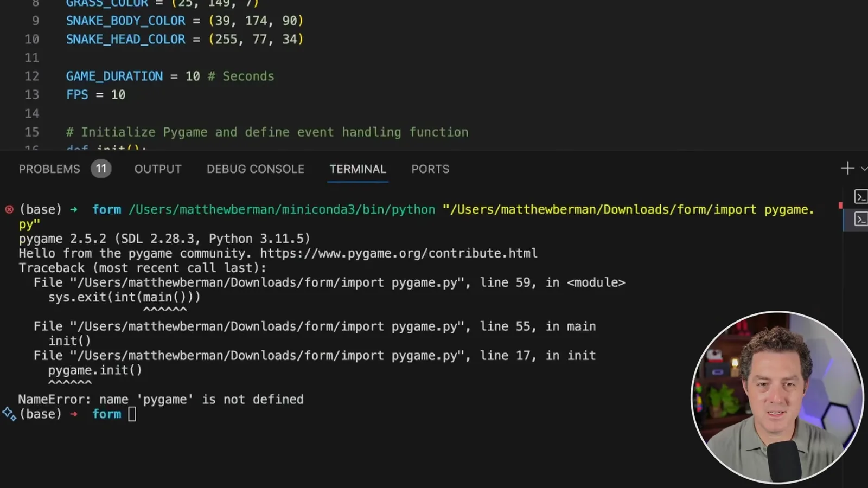The height and width of the screenshot is (488, 868).
Task: Click the miniconda3 python path text
Action: pos(282,210)
